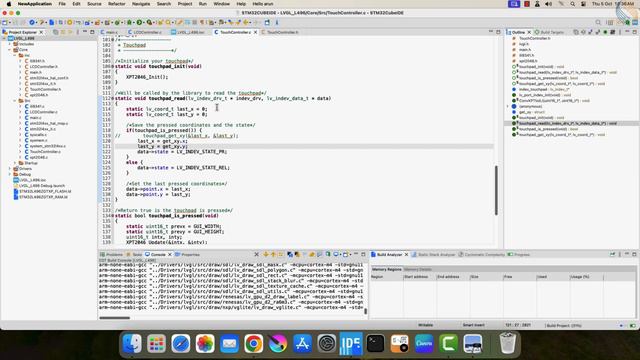Screen dimensions: 640x360
Task: Open the STM32CubeIDE icon in the Dock
Action: tap(351, 343)
